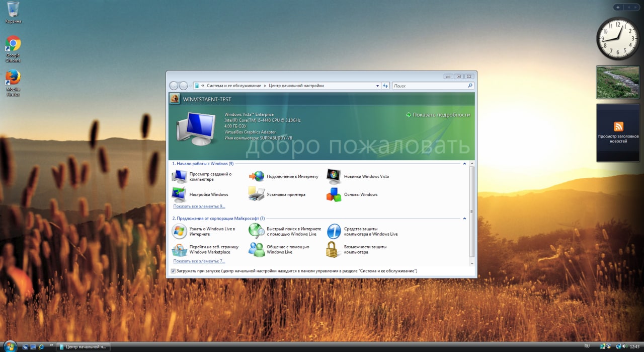The height and width of the screenshot is (352, 644).
Task: Click inside the 'Поиск' search box
Action: 433,86
